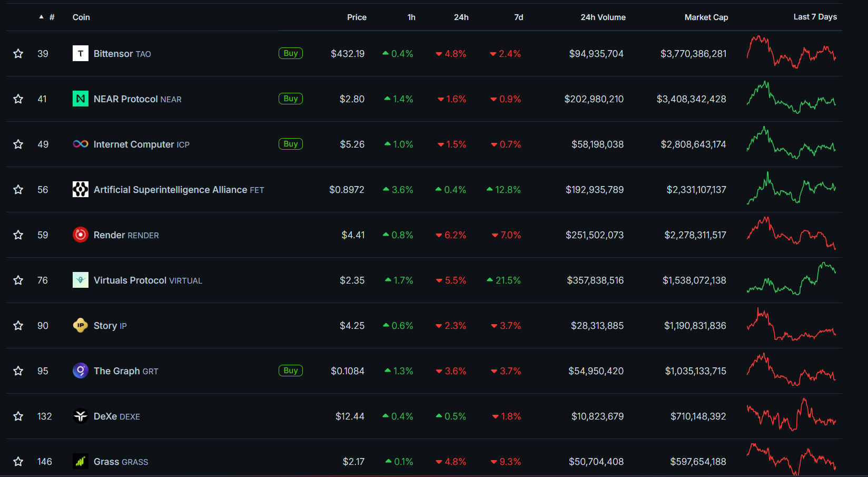Click Grass market cap $597,654,188
868x477 pixels.
pyautogui.click(x=698, y=462)
